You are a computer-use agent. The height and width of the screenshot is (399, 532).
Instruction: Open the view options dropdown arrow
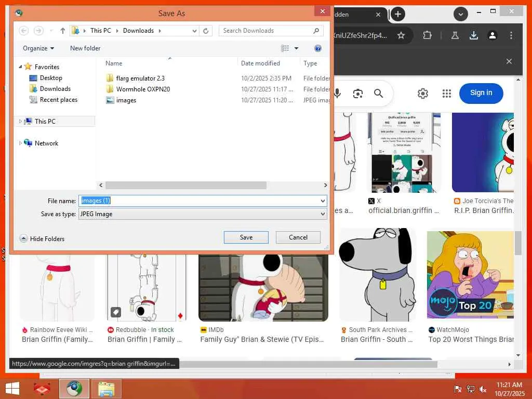click(296, 48)
